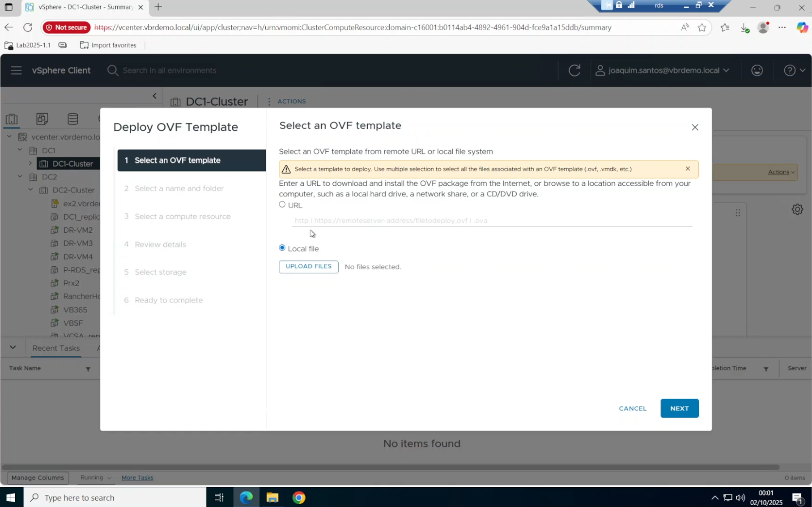Click the OVF URL input field
This screenshot has width=812, height=507.
point(491,220)
